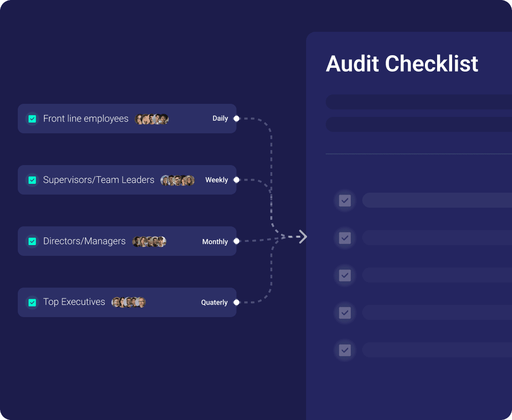Toggle the Directors/Managers checkbox
The height and width of the screenshot is (420, 512).
point(32,241)
